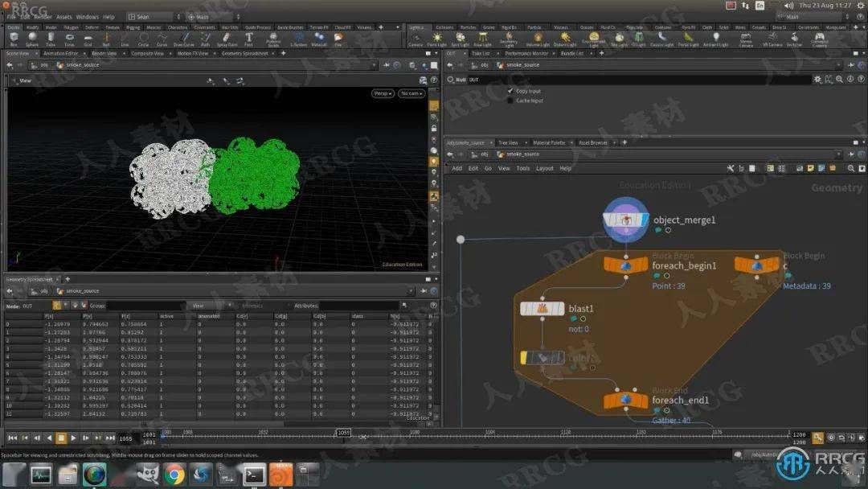Click the foreach_end1 node icon

point(625,400)
